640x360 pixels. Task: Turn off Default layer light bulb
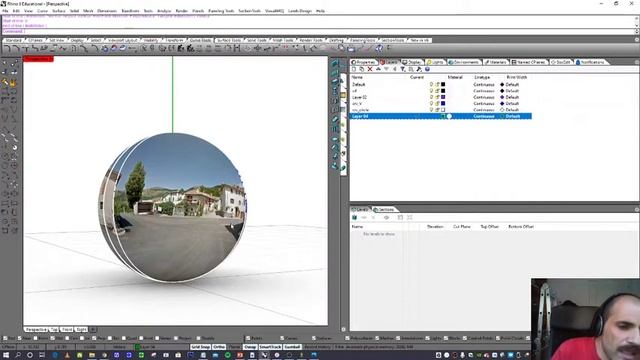pos(431,84)
